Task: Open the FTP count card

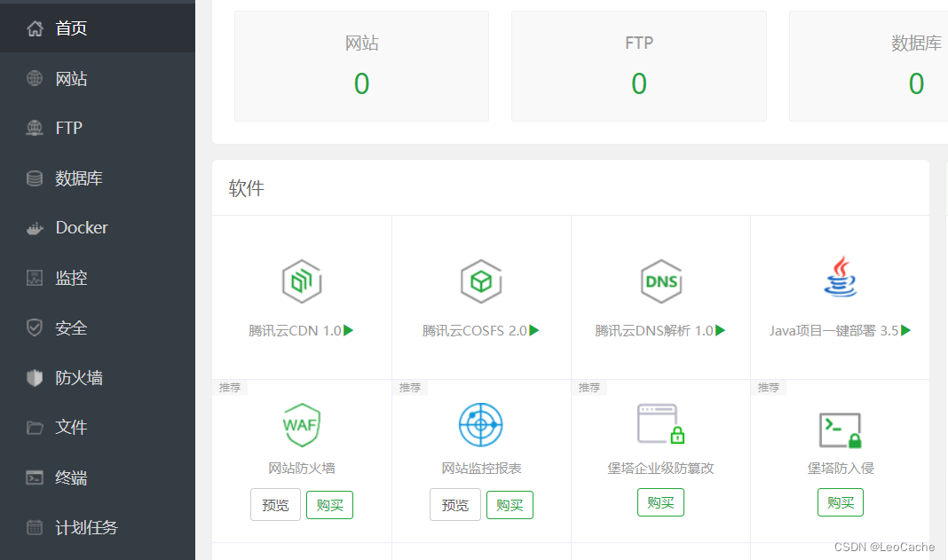Action: coord(639,66)
